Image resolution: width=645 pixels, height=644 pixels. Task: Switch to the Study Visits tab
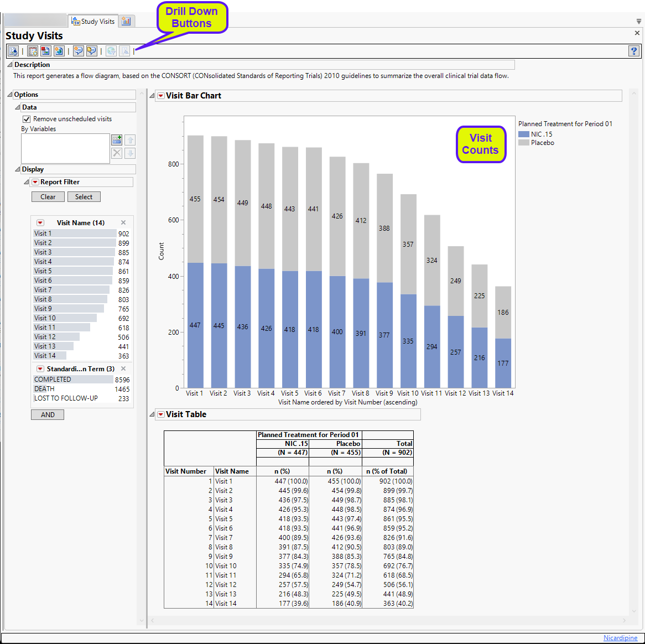coord(93,21)
